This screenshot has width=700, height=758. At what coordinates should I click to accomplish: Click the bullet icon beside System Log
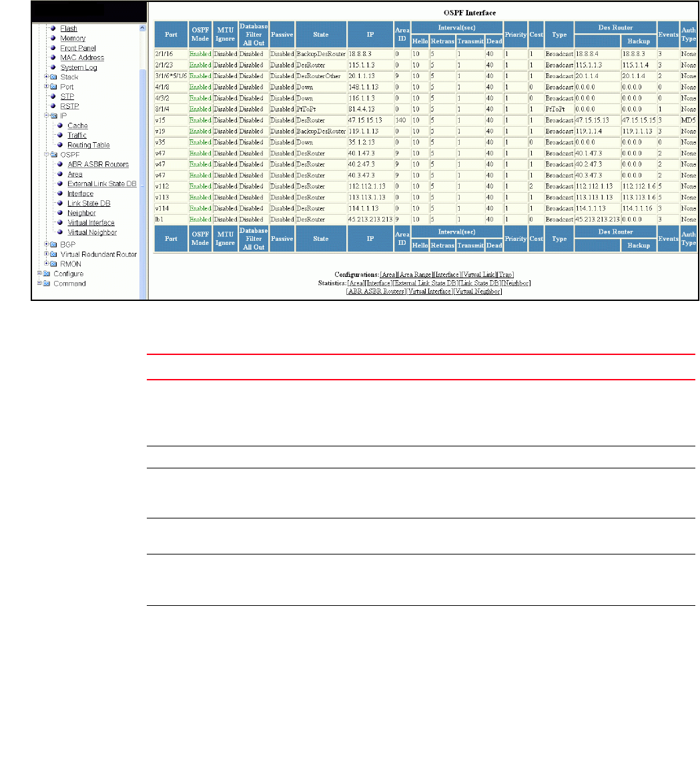point(53,67)
